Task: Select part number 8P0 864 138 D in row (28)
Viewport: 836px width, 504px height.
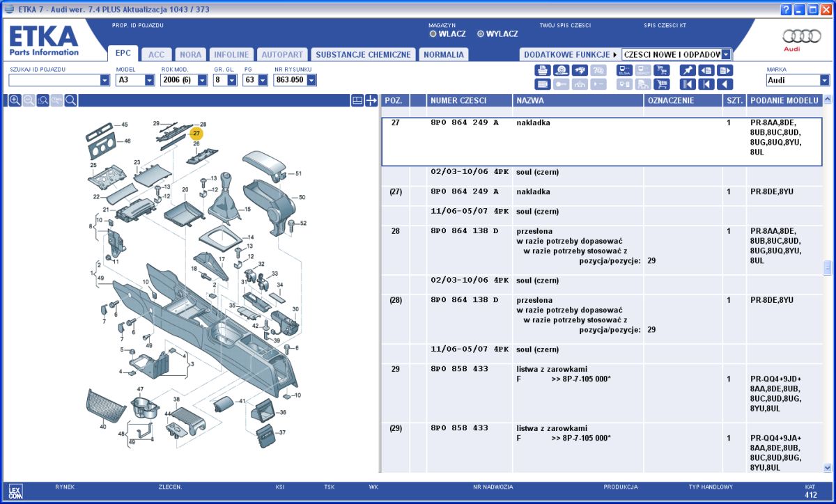Action: 465,300
